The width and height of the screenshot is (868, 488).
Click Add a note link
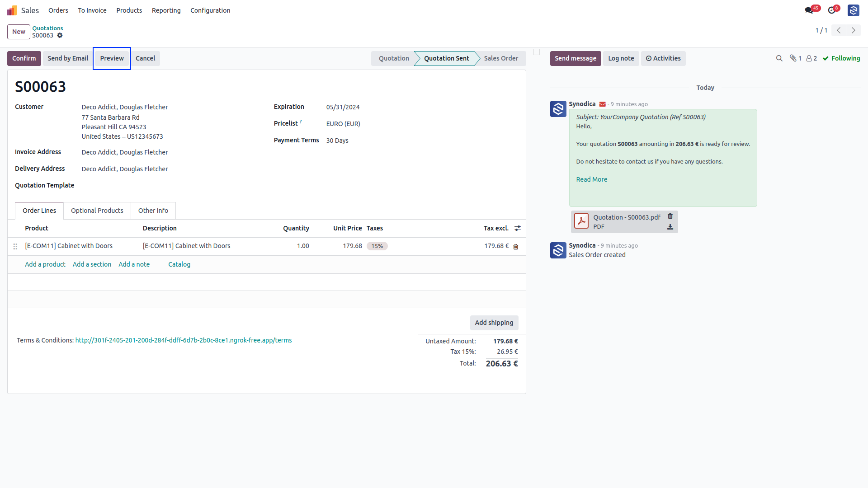134,264
